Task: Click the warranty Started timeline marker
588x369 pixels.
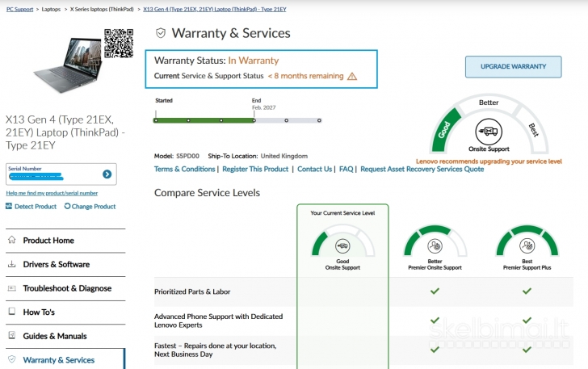Action: pyautogui.click(x=156, y=120)
